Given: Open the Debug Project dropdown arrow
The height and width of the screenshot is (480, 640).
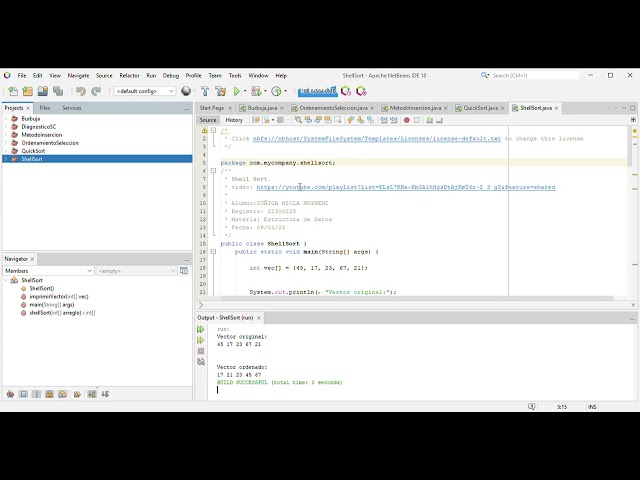Looking at the screenshot, I should tap(265, 91).
